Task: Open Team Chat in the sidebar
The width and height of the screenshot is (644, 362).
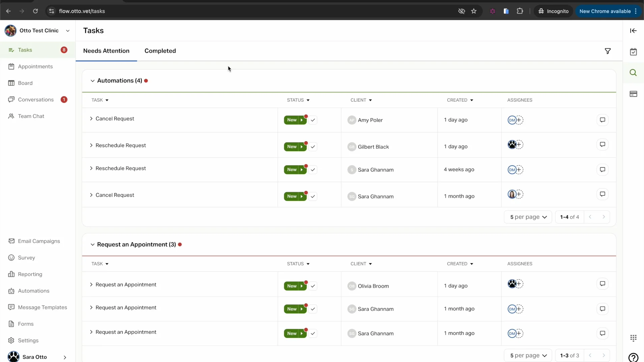Action: pyautogui.click(x=31, y=116)
